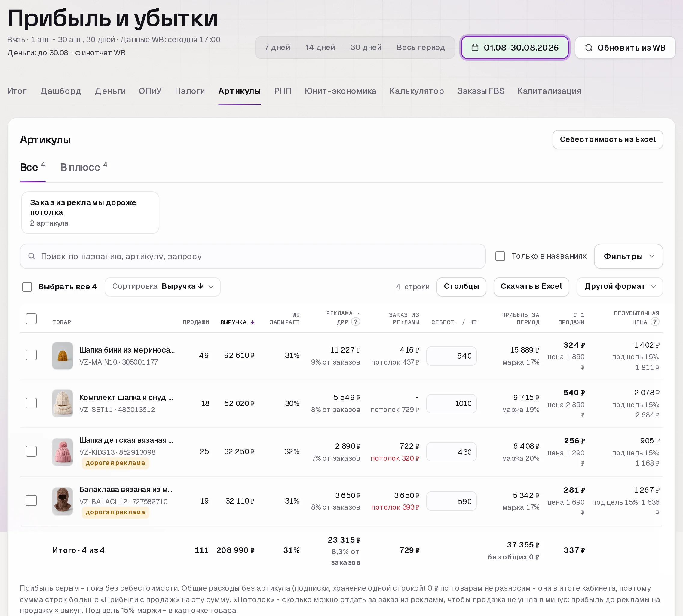Select row checkbox for VZ-MAIN10

point(31,355)
